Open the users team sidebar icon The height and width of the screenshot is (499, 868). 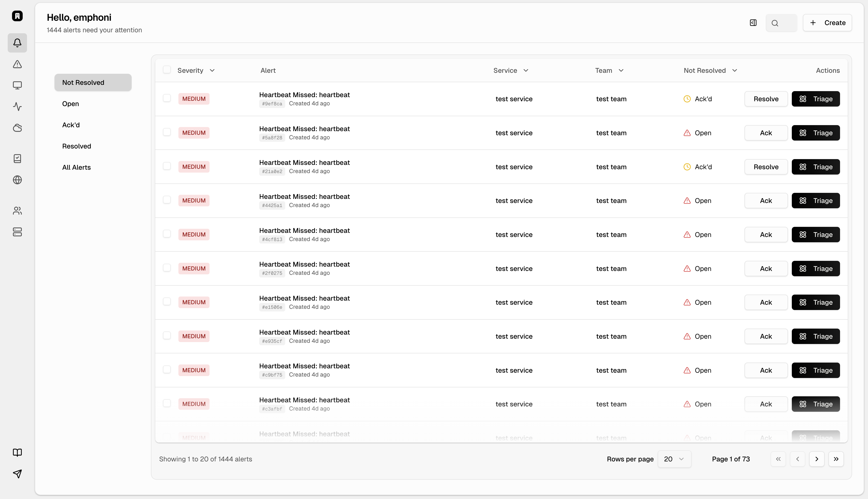[x=17, y=211]
